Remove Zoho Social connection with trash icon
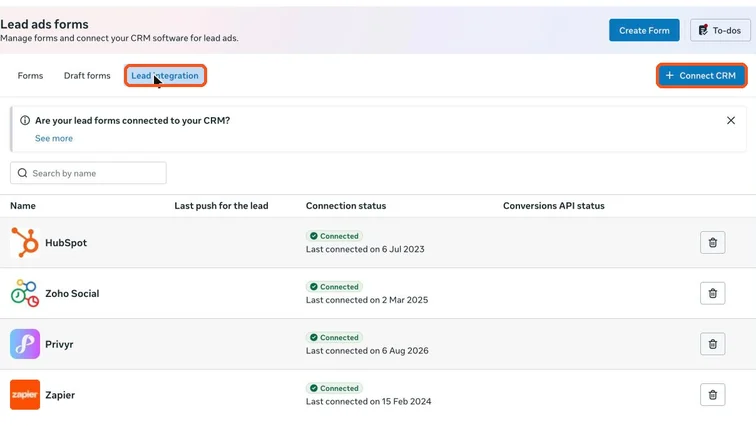This screenshot has width=756, height=426. (713, 293)
